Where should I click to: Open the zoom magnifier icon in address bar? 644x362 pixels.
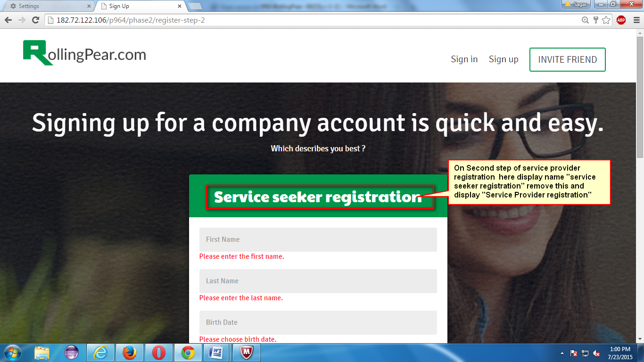[x=585, y=20]
